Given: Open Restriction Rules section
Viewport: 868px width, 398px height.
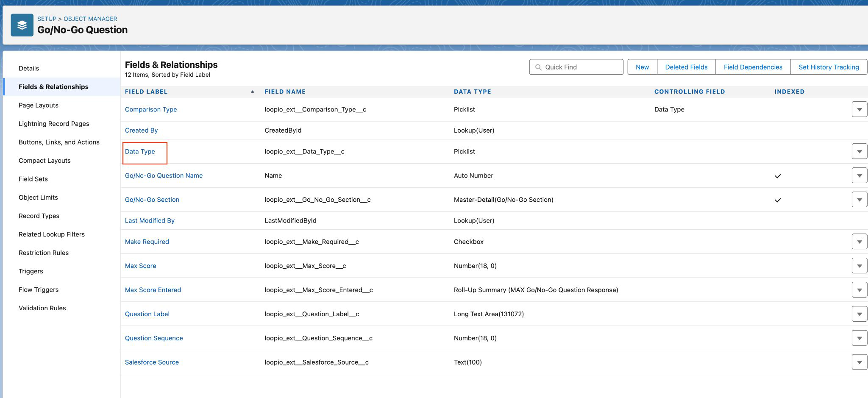Looking at the screenshot, I should tap(44, 253).
